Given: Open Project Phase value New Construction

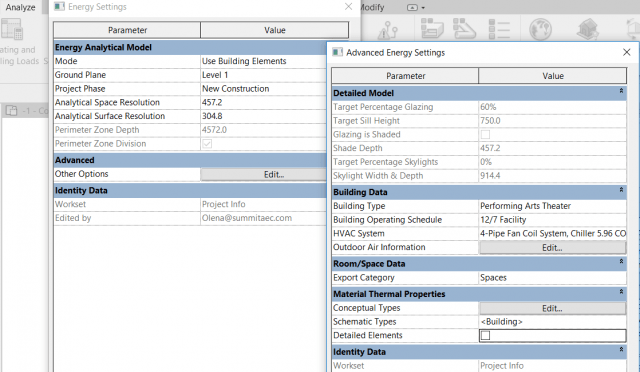Looking at the screenshot, I should click(x=263, y=89).
